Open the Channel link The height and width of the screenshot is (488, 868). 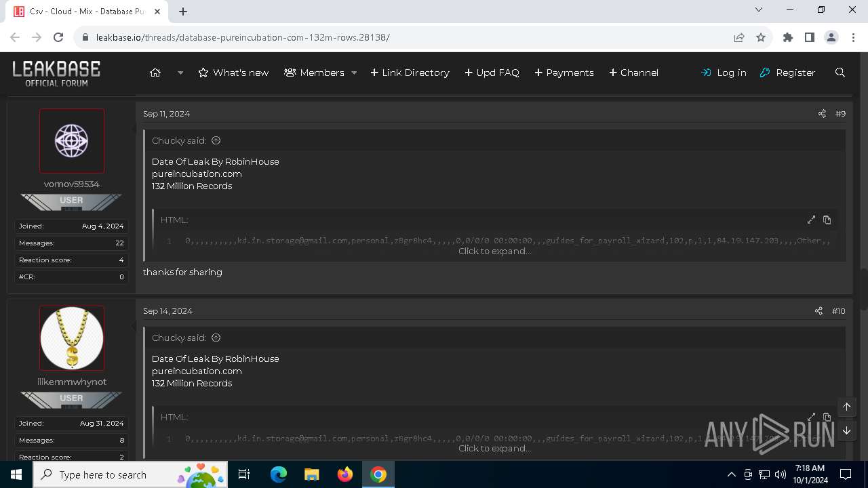pyautogui.click(x=633, y=73)
